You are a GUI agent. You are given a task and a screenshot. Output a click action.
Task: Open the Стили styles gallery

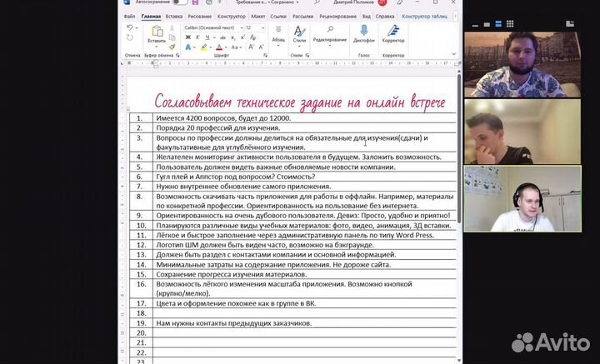pyautogui.click(x=300, y=33)
